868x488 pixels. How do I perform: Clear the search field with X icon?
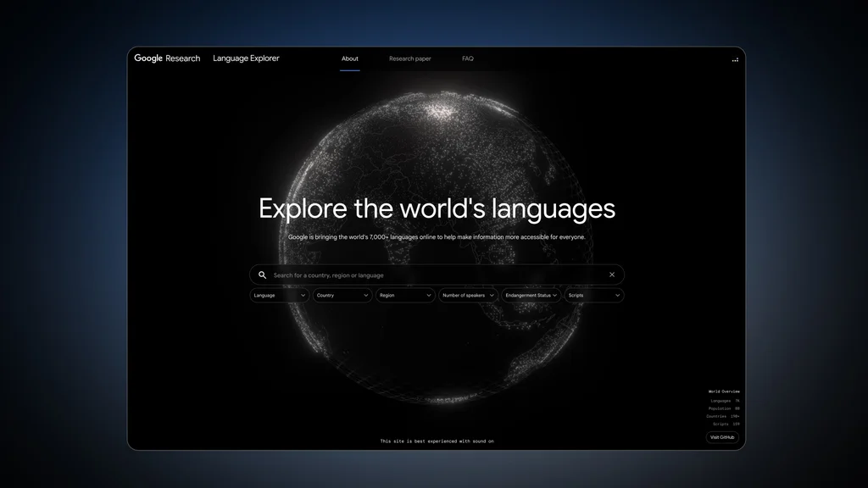(x=612, y=274)
